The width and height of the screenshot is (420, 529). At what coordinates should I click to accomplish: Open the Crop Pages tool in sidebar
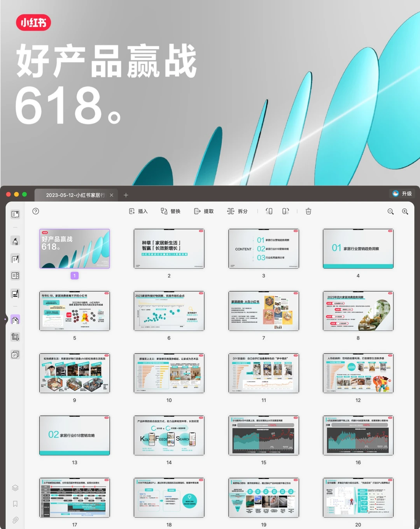point(15,337)
